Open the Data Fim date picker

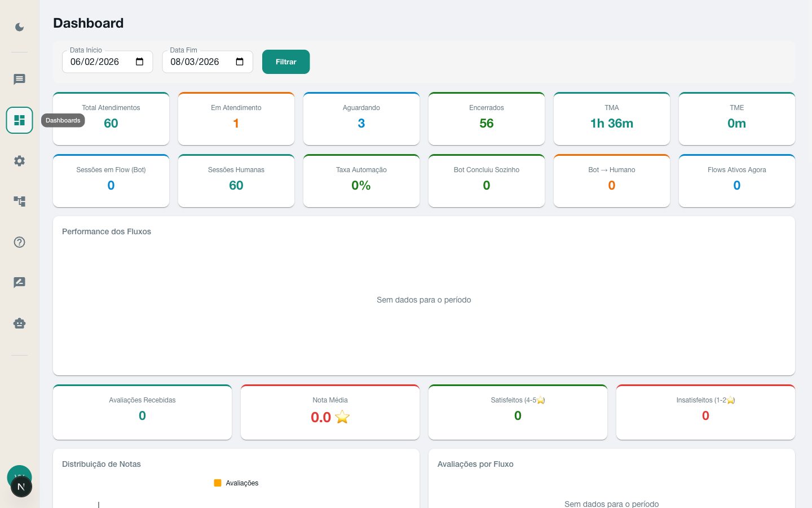tap(196, 62)
